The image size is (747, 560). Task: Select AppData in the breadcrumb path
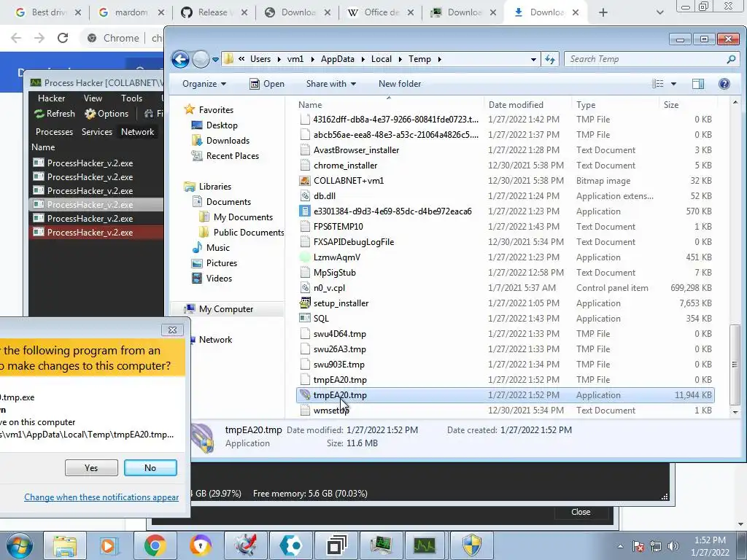pyautogui.click(x=337, y=59)
